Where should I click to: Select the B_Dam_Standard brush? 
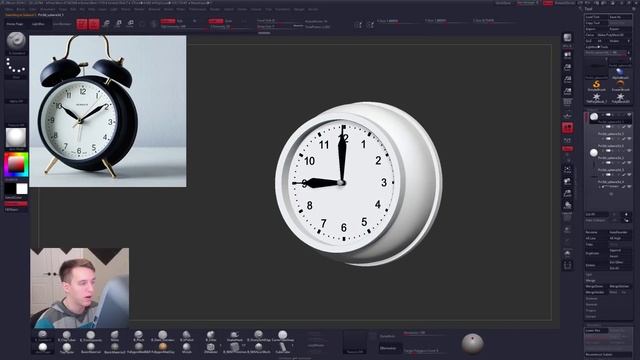click(x=162, y=336)
